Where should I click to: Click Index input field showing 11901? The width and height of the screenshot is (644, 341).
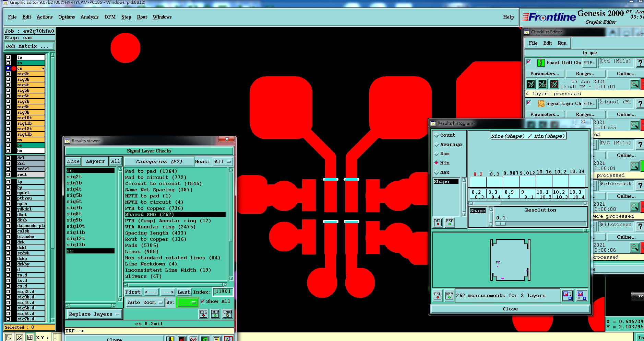click(223, 292)
